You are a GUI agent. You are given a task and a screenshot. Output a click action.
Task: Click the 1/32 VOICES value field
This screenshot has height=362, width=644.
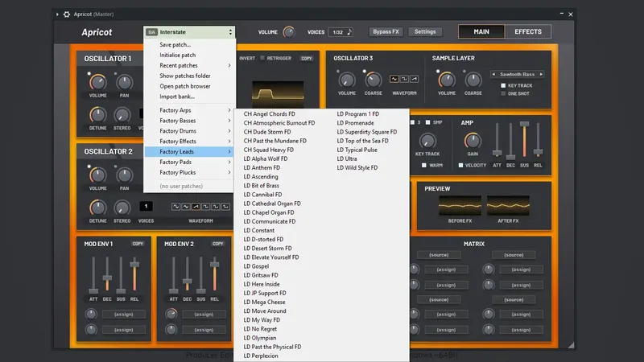pyautogui.click(x=337, y=32)
